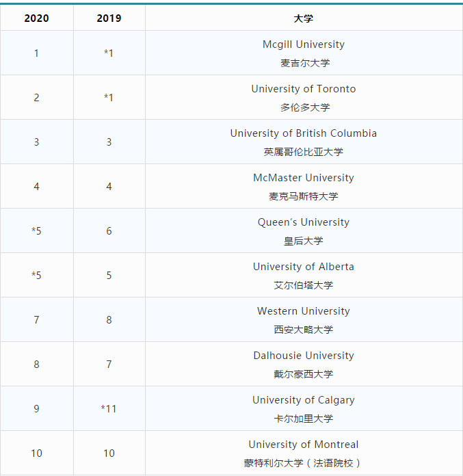Click 2019 rank *11 in Calgary row
This screenshot has height=476, width=463.
click(x=109, y=409)
